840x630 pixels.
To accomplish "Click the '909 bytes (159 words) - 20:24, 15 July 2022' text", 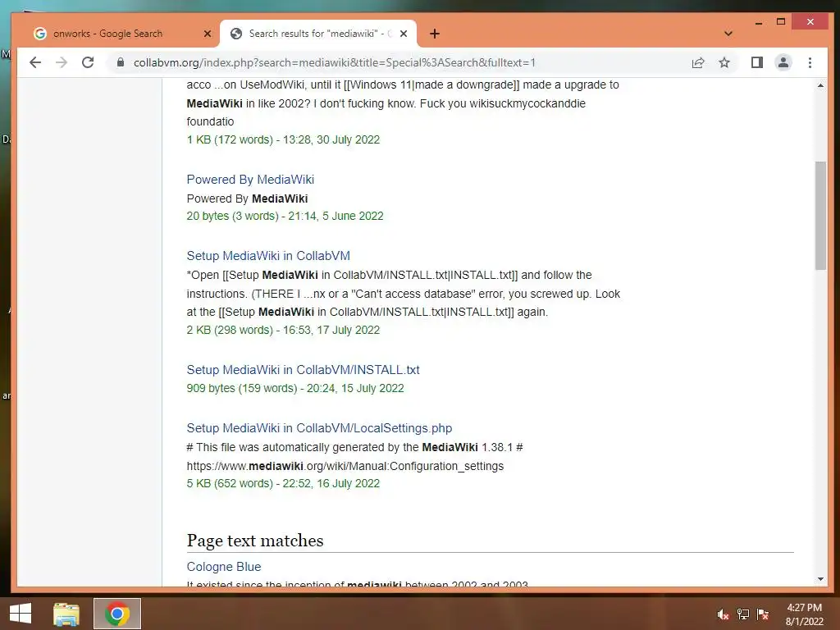I will 295,388.
